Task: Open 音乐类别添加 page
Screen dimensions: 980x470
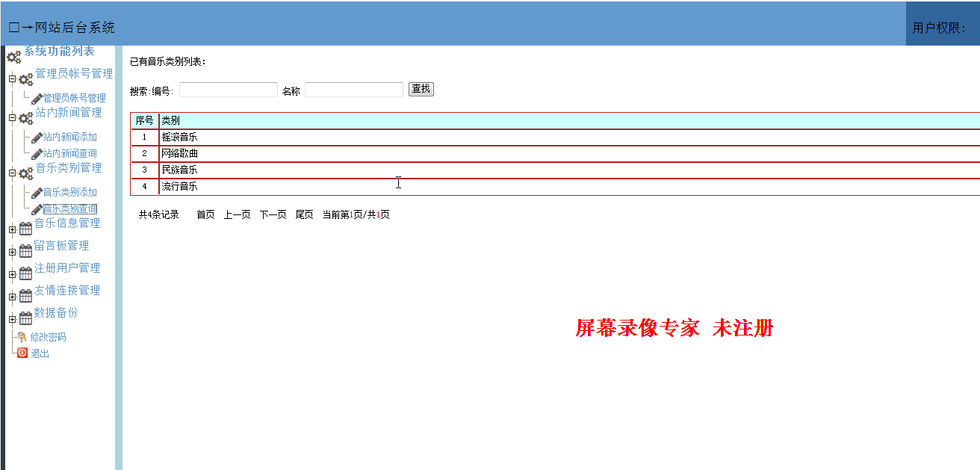Action: [x=69, y=193]
